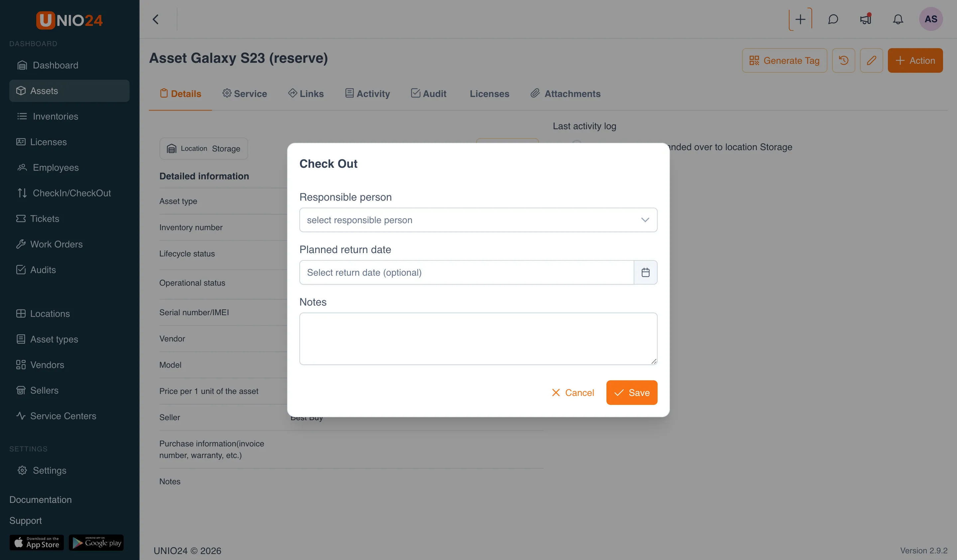Image resolution: width=957 pixels, height=560 pixels.
Task: Cancel the Check Out dialog
Action: tap(573, 393)
